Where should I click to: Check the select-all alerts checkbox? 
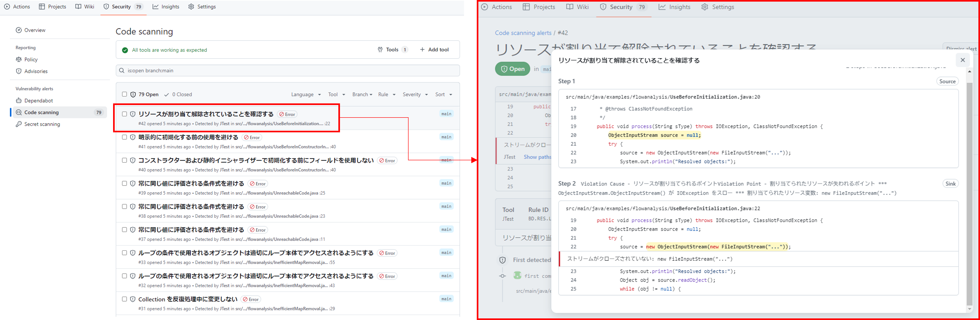pyautogui.click(x=124, y=94)
